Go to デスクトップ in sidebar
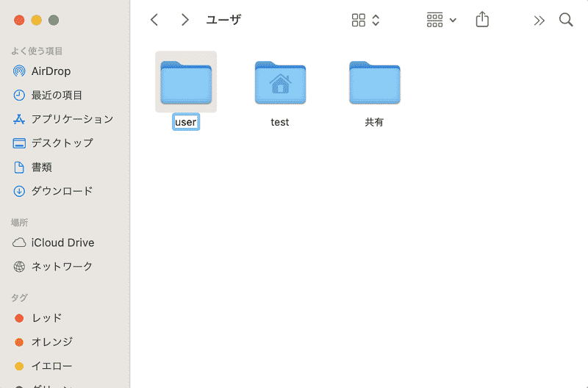 53,143
